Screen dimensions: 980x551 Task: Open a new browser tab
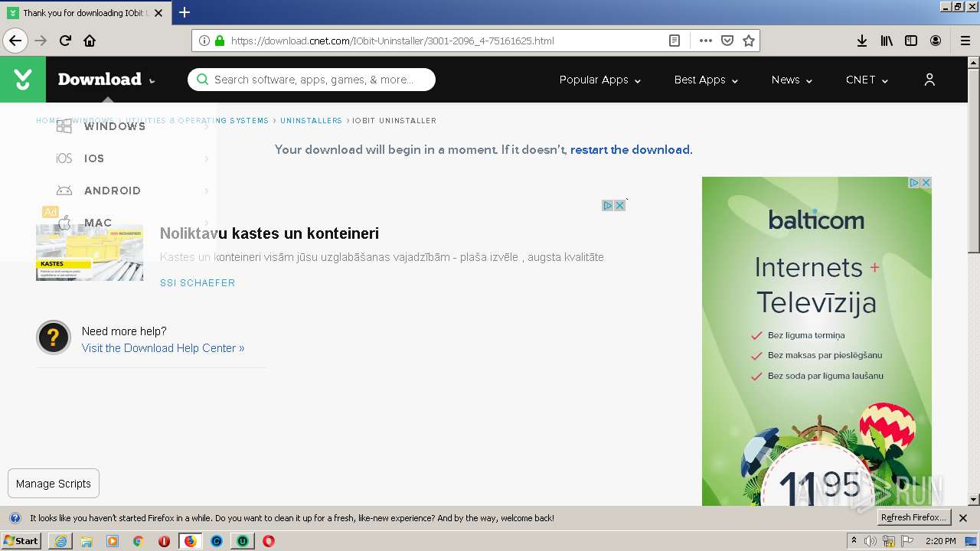click(x=185, y=12)
